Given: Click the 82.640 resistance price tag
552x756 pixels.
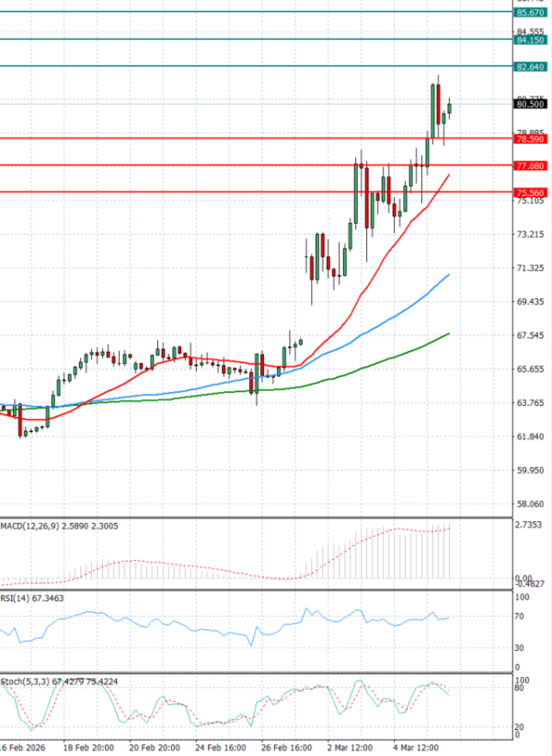Looking at the screenshot, I should pyautogui.click(x=532, y=67).
